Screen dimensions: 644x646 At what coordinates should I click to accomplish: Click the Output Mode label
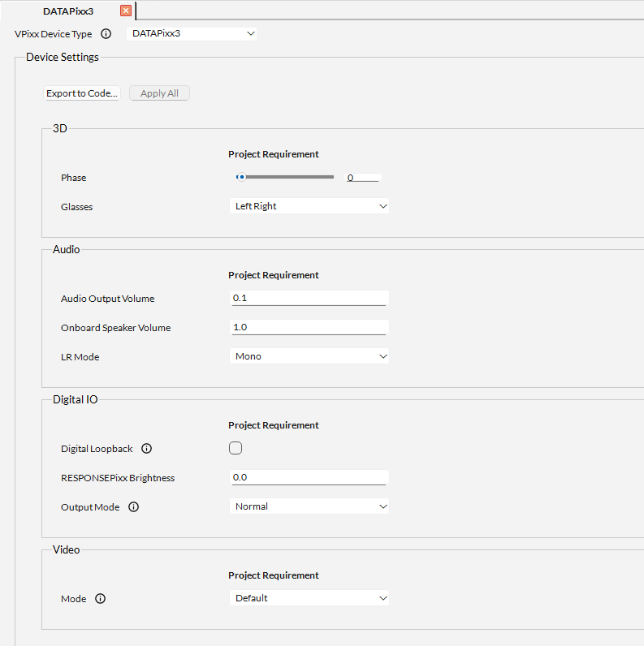[x=90, y=507]
